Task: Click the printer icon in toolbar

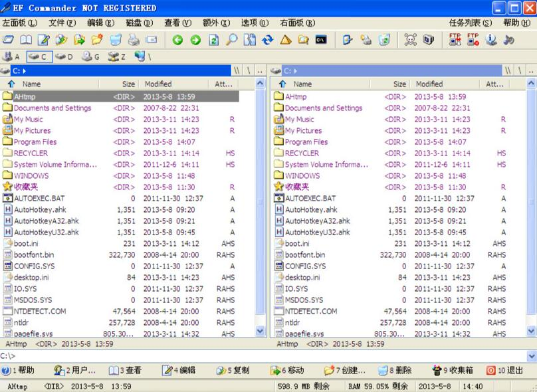Action: [x=134, y=41]
